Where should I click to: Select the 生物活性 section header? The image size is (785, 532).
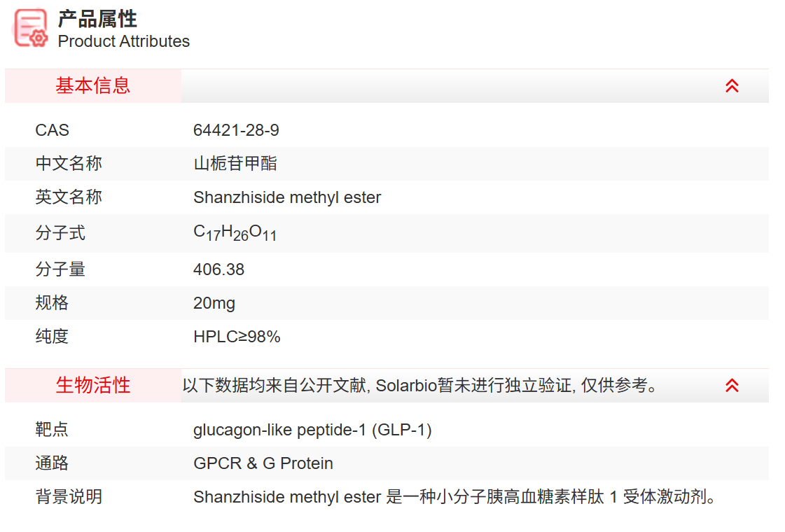[93, 386]
